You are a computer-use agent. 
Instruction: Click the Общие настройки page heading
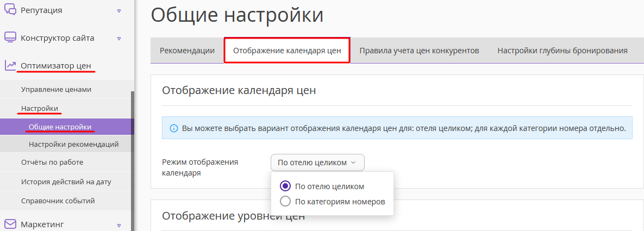(237, 15)
